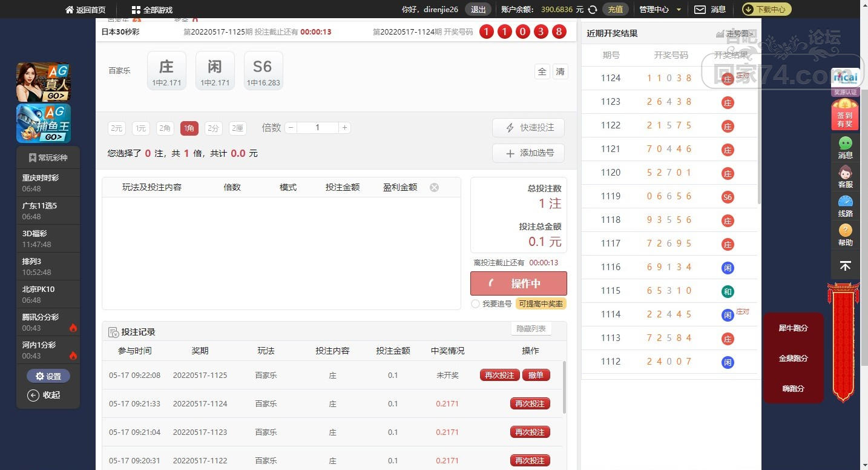This screenshot has width=868, height=470.
Task: Expand the 管理中心 dropdown menu
Action: pyautogui.click(x=660, y=10)
